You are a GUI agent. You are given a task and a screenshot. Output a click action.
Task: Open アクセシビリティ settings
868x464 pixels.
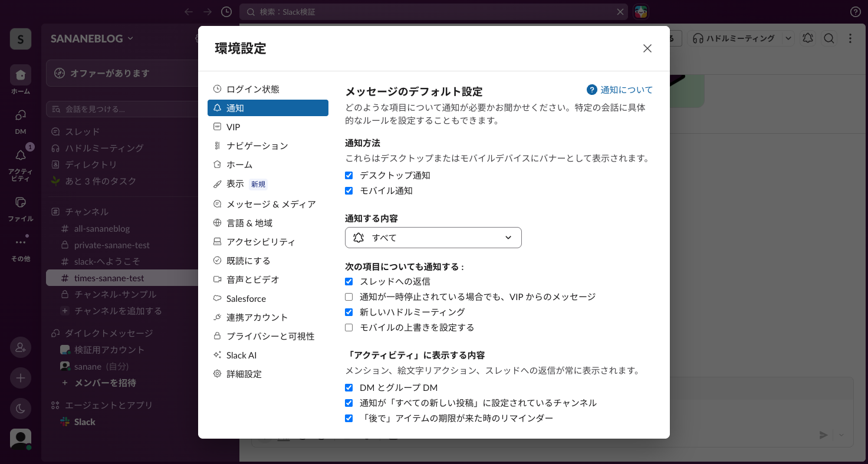pyautogui.click(x=268, y=242)
